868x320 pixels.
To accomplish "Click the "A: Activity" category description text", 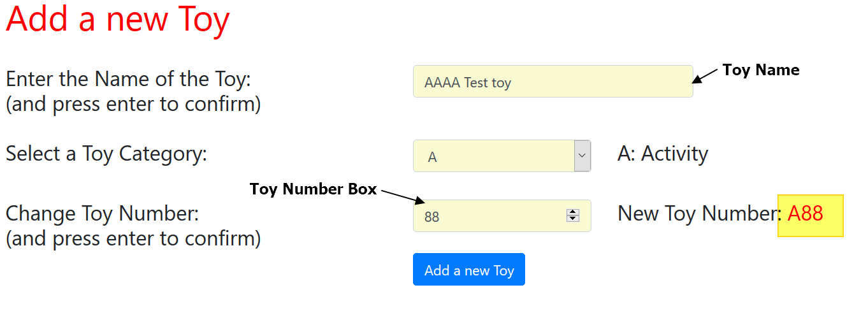I will [663, 154].
